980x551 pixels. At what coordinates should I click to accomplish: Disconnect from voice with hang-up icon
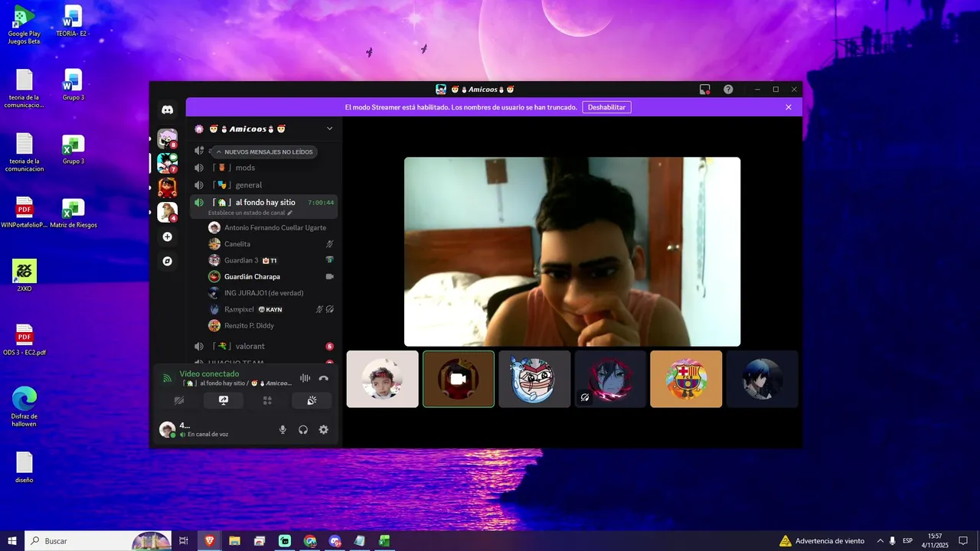pyautogui.click(x=323, y=378)
